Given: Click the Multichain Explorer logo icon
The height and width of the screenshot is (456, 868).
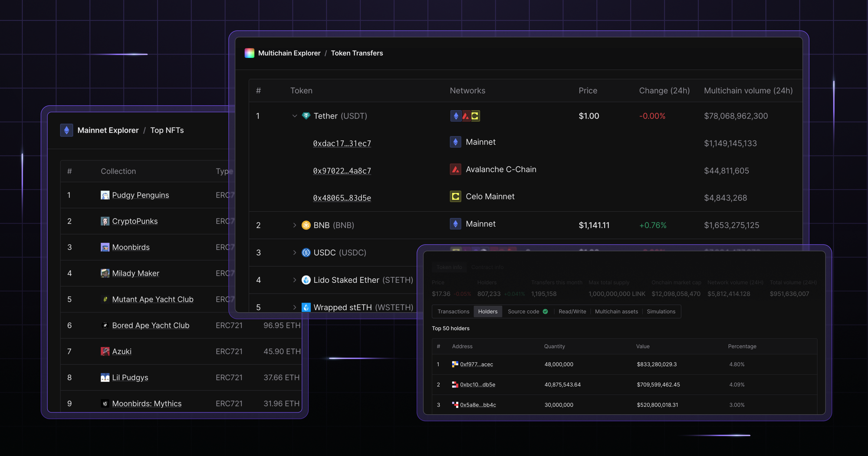Looking at the screenshot, I should pyautogui.click(x=249, y=53).
